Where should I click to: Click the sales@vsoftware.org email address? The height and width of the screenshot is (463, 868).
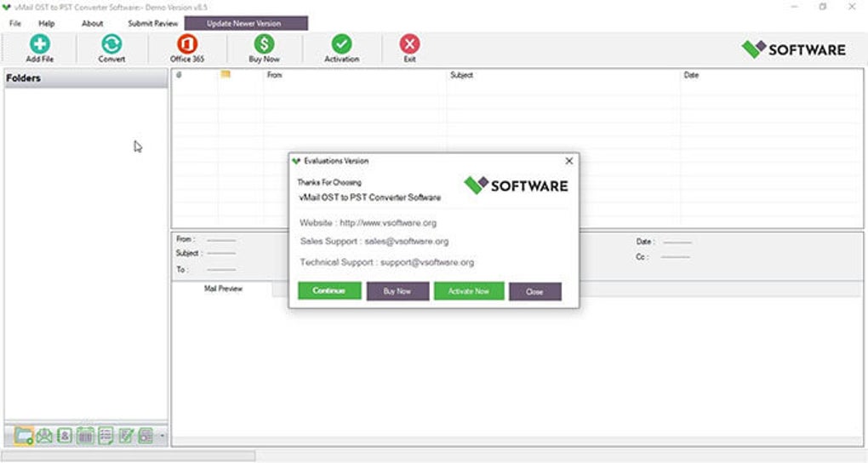(x=406, y=242)
